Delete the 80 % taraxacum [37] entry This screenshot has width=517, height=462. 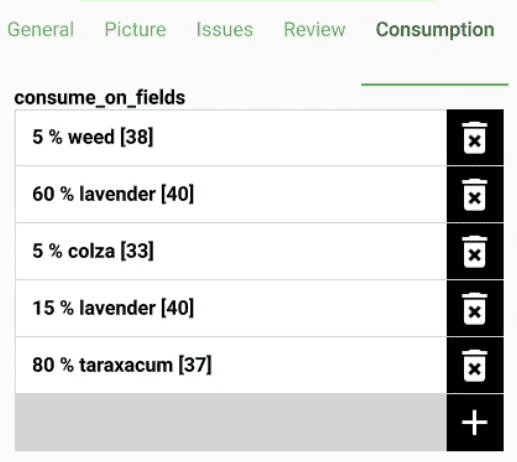[x=475, y=365]
